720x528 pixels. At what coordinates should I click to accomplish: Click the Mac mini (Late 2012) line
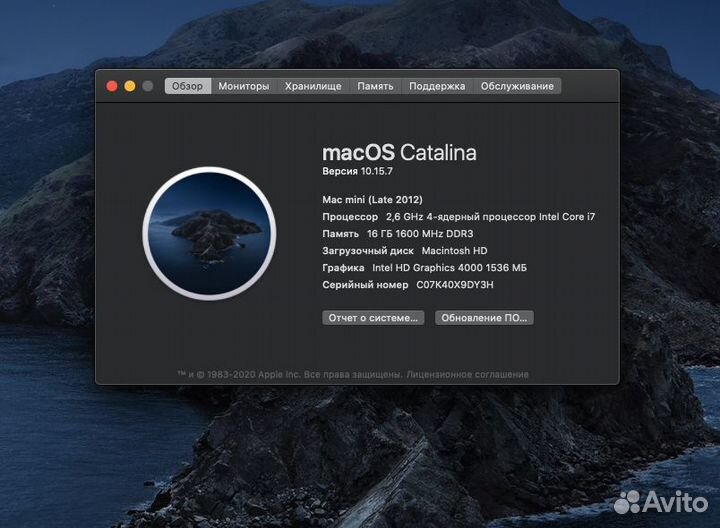pos(372,200)
